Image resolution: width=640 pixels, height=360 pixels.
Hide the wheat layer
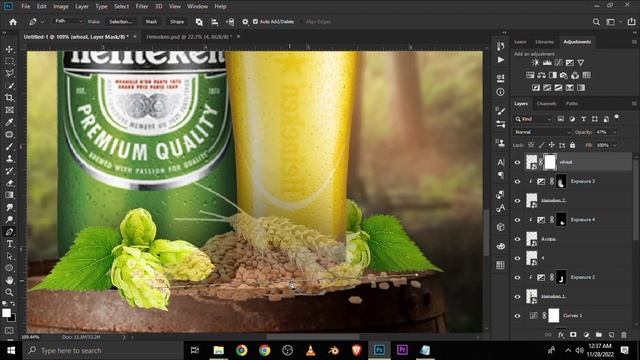click(x=518, y=162)
